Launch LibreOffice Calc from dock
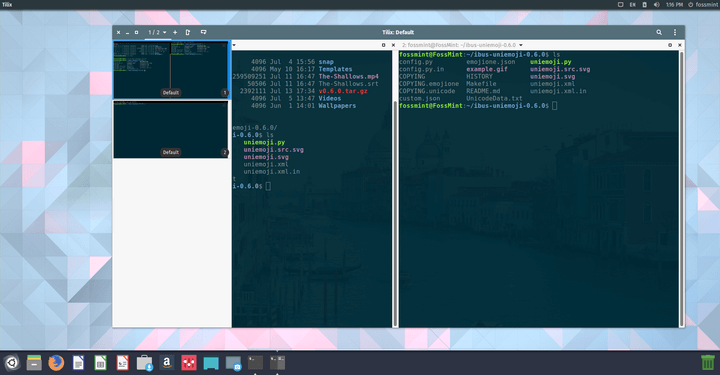Screen dimensions: 720x375 click(100, 363)
